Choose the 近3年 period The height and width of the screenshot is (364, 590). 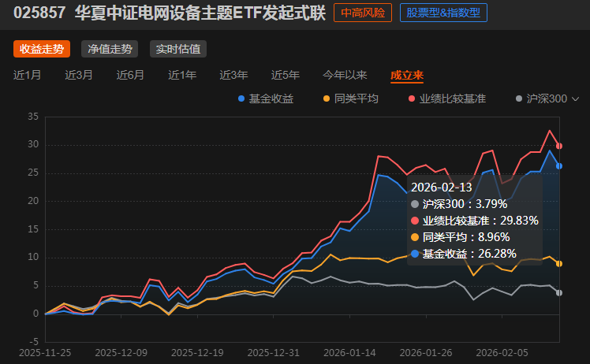click(233, 75)
